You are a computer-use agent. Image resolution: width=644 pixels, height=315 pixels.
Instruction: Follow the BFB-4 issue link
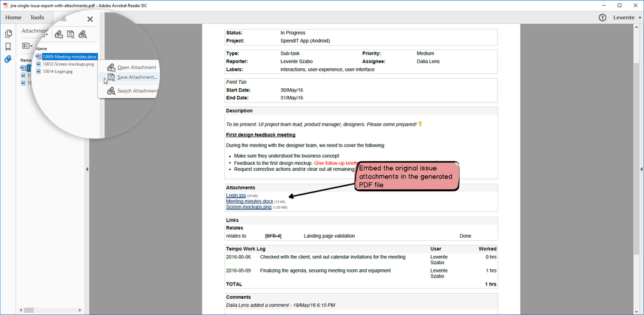(273, 236)
